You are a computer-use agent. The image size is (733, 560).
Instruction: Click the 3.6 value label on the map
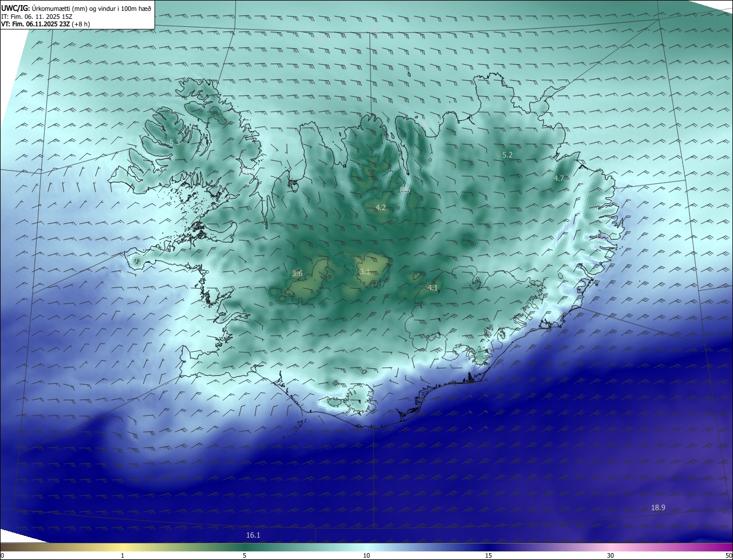pos(297,273)
